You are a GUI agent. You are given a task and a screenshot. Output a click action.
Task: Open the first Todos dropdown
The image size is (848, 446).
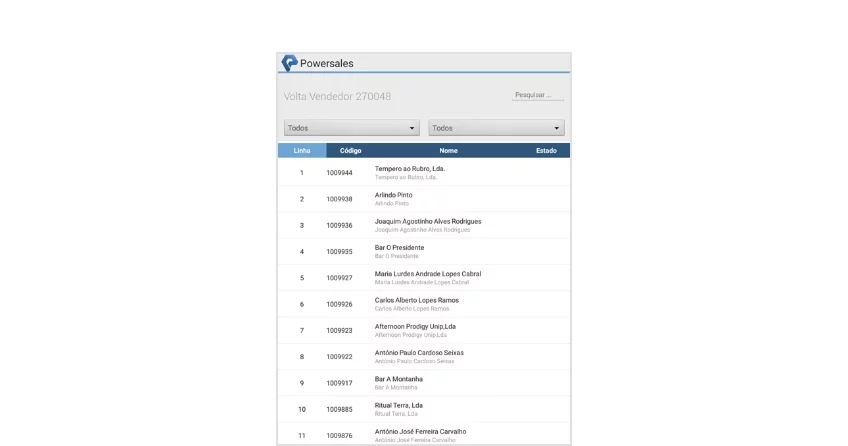click(x=352, y=128)
